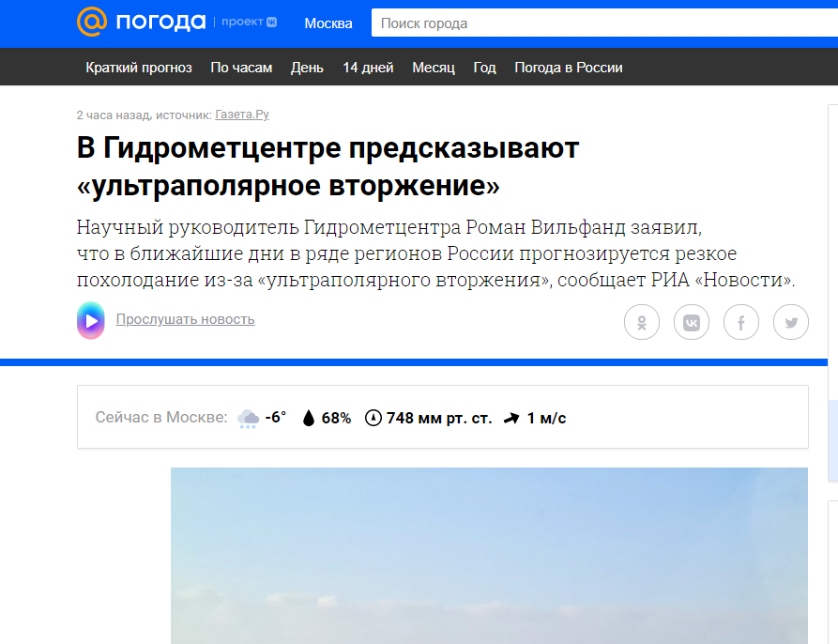Screen dimensions: 838x644
Task: Click the humidity droplet icon
Action: point(309,418)
